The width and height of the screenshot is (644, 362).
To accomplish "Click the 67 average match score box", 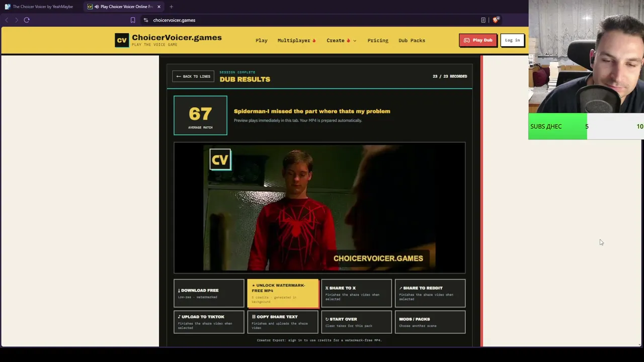I will [200, 116].
